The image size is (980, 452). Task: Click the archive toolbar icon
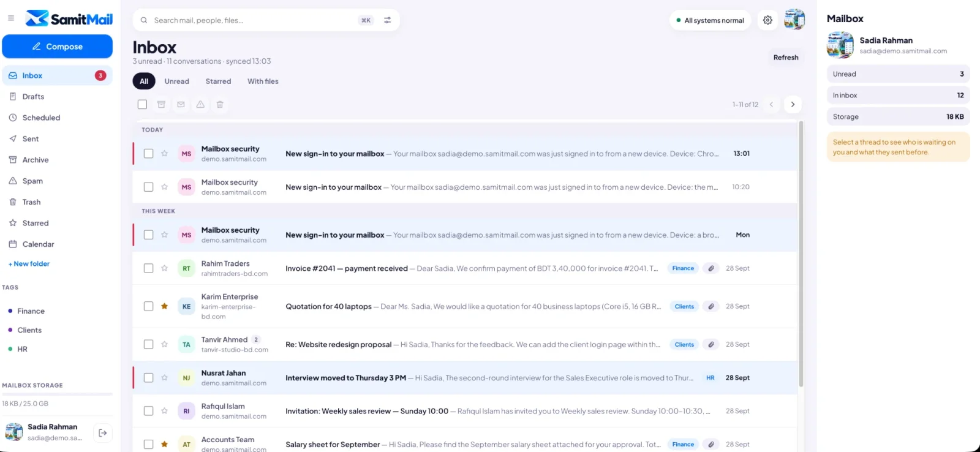[x=161, y=105]
